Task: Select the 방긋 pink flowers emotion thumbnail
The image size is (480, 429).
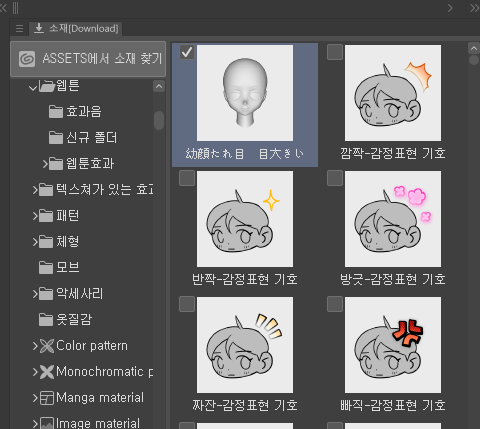Action: (x=393, y=219)
